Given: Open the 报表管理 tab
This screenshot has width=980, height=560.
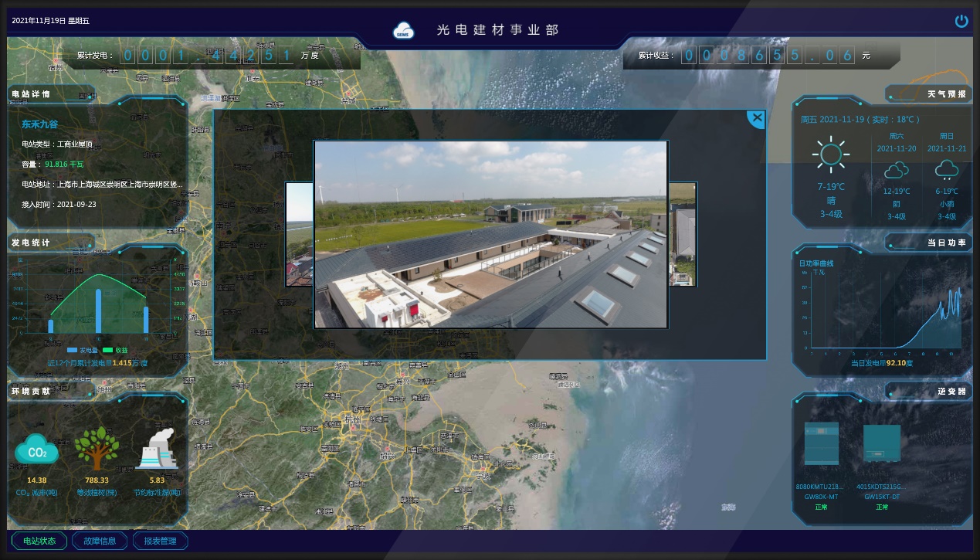Looking at the screenshot, I should (x=160, y=541).
